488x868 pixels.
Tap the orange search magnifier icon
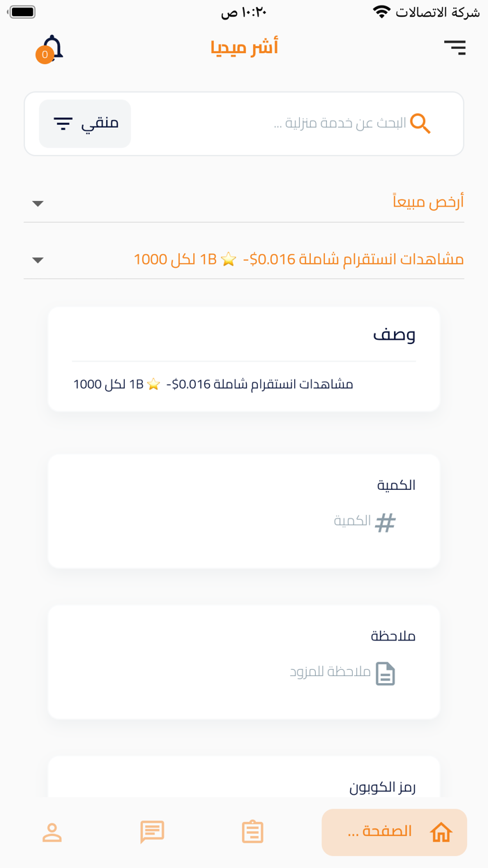[x=420, y=124]
